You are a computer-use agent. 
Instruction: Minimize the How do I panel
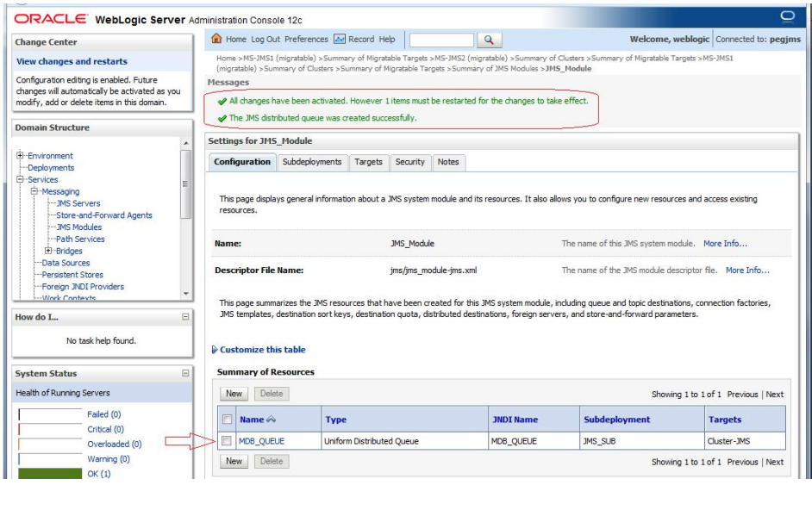185,316
